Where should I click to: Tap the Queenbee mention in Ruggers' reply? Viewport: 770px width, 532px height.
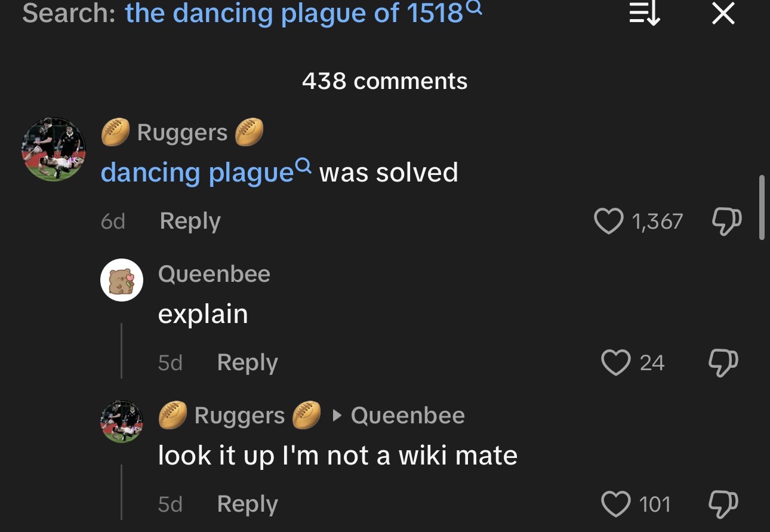click(x=408, y=416)
